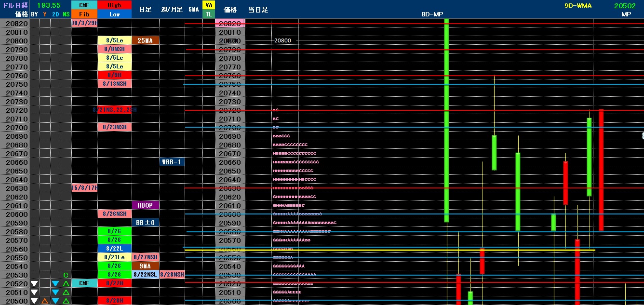This screenshot has height=305, width=644.
Task: Click 20740 in the left price column
Action: 17,93
